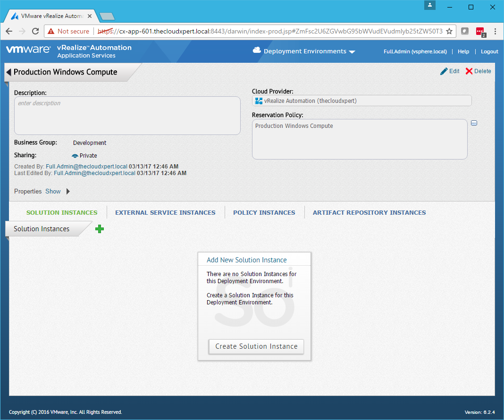Minimize the browser window
The height and width of the screenshot is (420, 504).
coord(450,7)
